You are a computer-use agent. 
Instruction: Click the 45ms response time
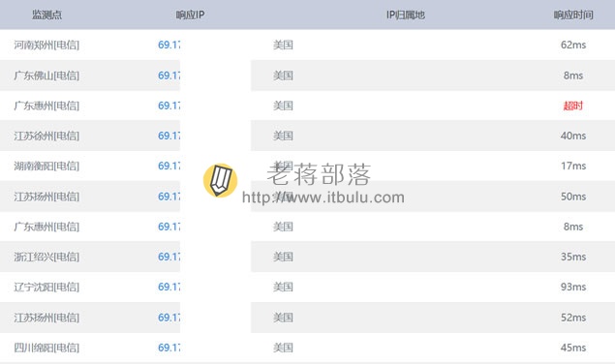[x=573, y=348]
